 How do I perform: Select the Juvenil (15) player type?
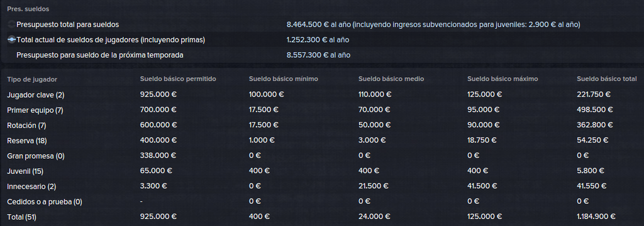coord(25,171)
